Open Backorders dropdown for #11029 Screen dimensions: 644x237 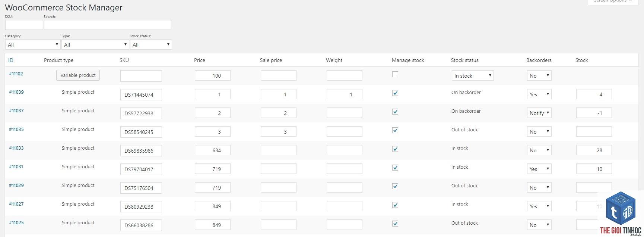click(x=539, y=187)
